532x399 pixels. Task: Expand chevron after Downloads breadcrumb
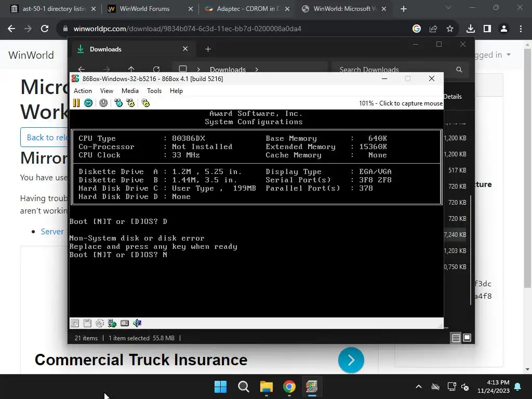(x=257, y=69)
